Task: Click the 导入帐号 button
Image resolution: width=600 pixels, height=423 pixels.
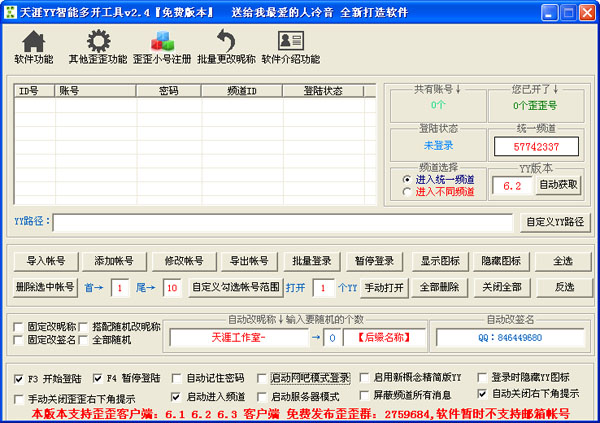Action: pyautogui.click(x=46, y=261)
